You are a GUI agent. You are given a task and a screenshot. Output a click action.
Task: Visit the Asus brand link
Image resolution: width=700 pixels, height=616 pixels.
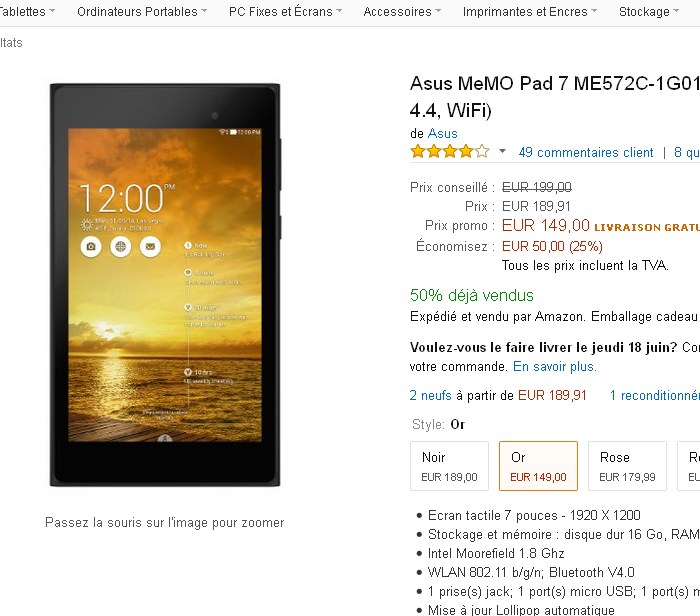(x=442, y=133)
